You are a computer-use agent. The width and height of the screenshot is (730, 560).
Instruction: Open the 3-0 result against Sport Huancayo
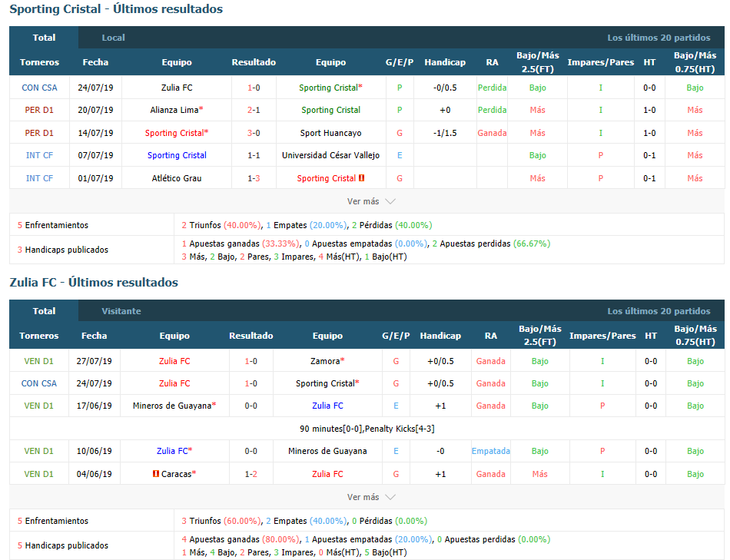point(254,133)
